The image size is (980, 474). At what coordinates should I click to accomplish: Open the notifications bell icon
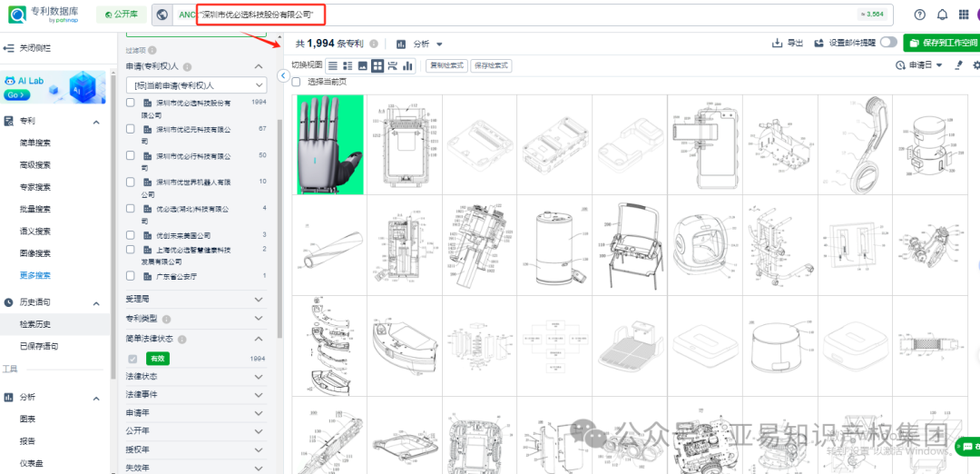pos(942,15)
